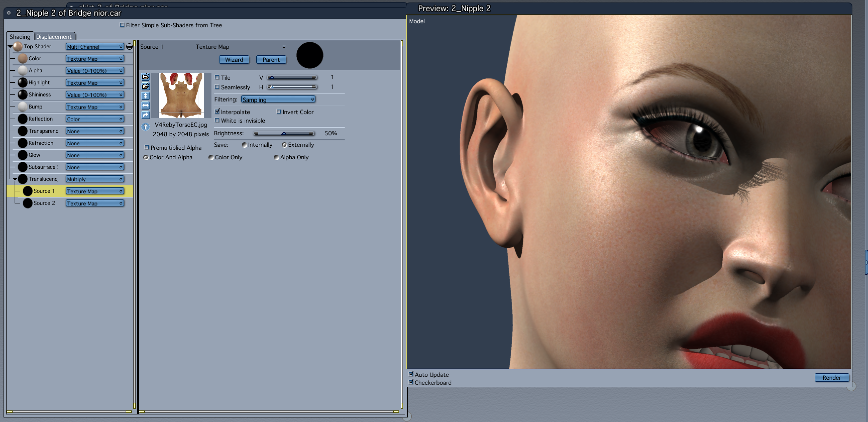The image size is (868, 422).
Task: Click the Source 2 shader sphere icon
Action: point(27,203)
